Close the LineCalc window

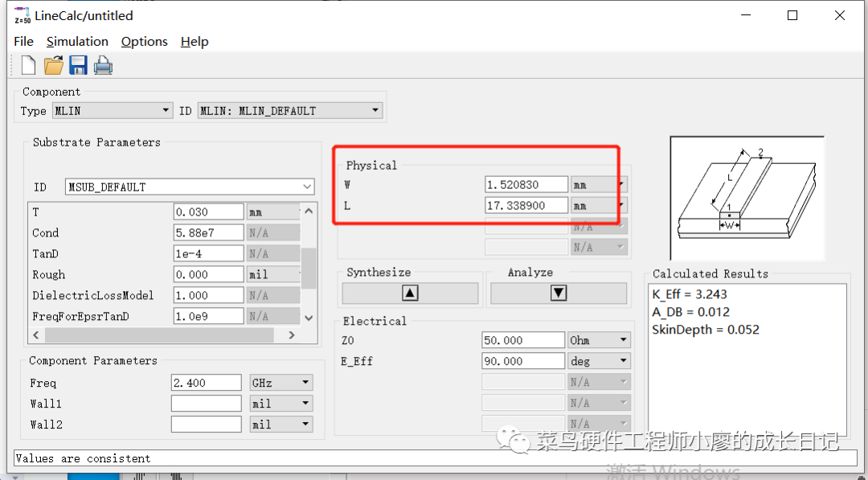pos(840,15)
